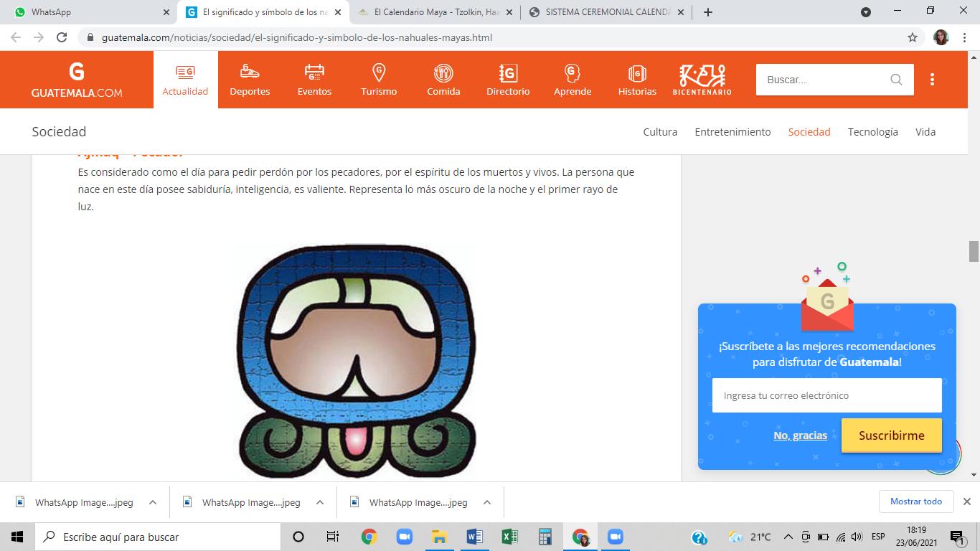Open a new browser tab
Screen dimensions: 980x551
point(708,12)
